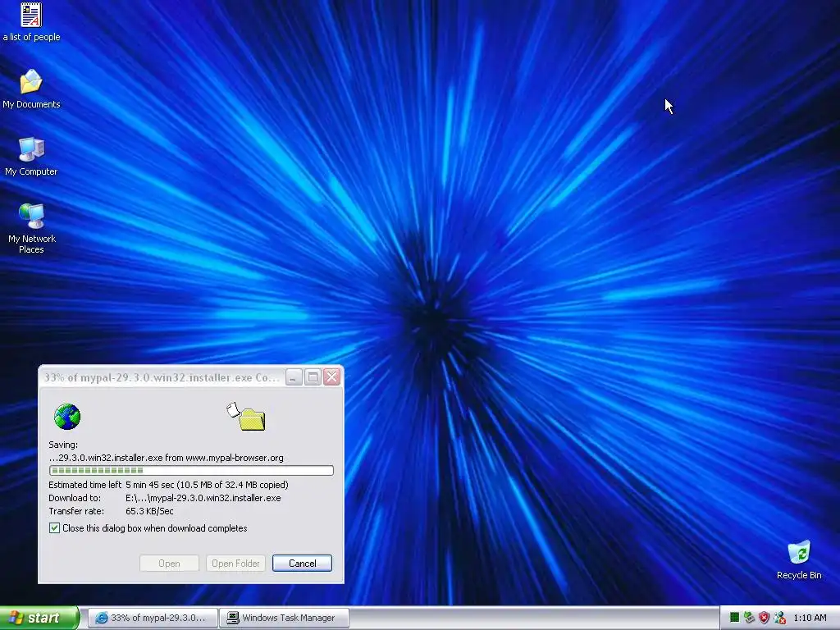Click the download path 'E:\...\mypal-29.3.0.win32.installer.exe'
Screen dimensions: 840x630
[203, 498]
